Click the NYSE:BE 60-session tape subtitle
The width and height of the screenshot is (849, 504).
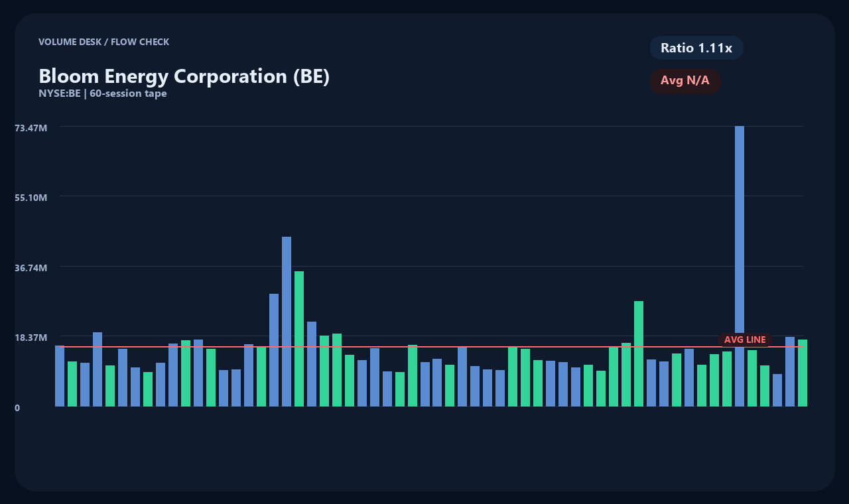(x=103, y=94)
